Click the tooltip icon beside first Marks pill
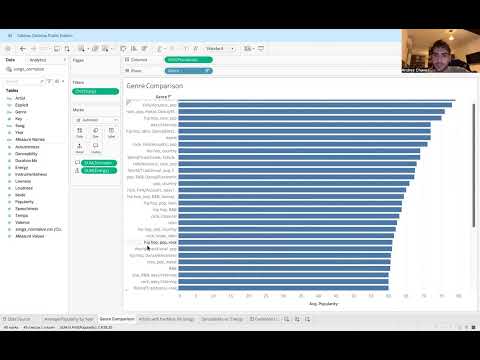Screen dimensions: 480x360 point(77,163)
